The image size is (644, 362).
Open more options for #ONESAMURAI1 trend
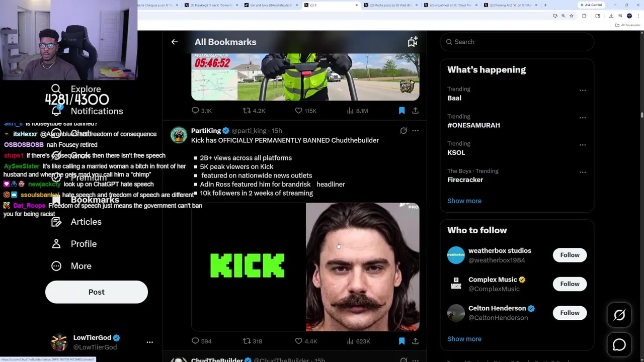click(x=583, y=118)
